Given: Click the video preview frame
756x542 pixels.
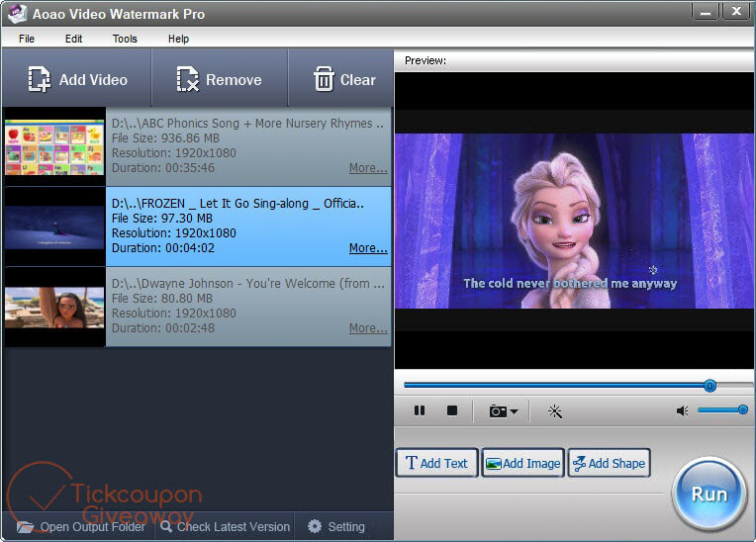Looking at the screenshot, I should (574, 221).
